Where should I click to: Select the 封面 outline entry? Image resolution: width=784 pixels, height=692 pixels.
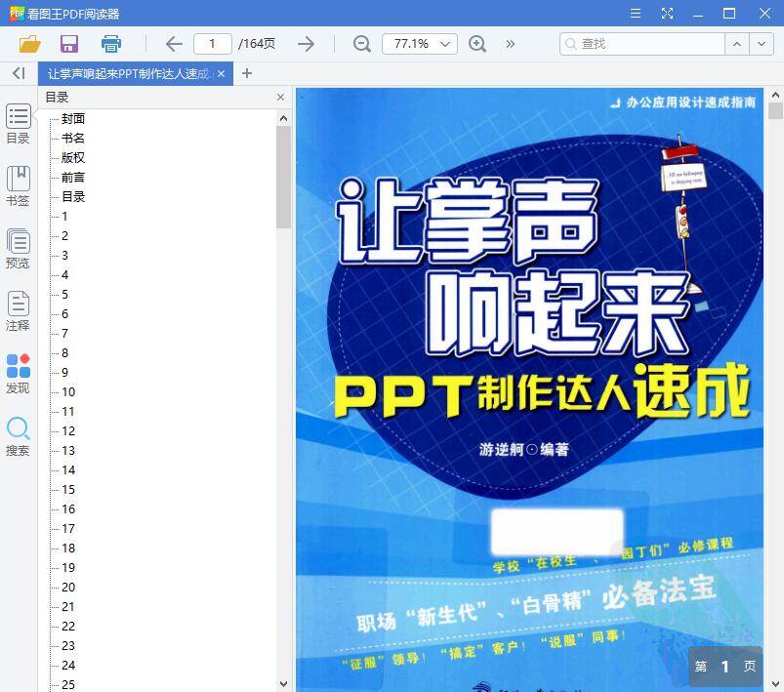[x=73, y=118]
